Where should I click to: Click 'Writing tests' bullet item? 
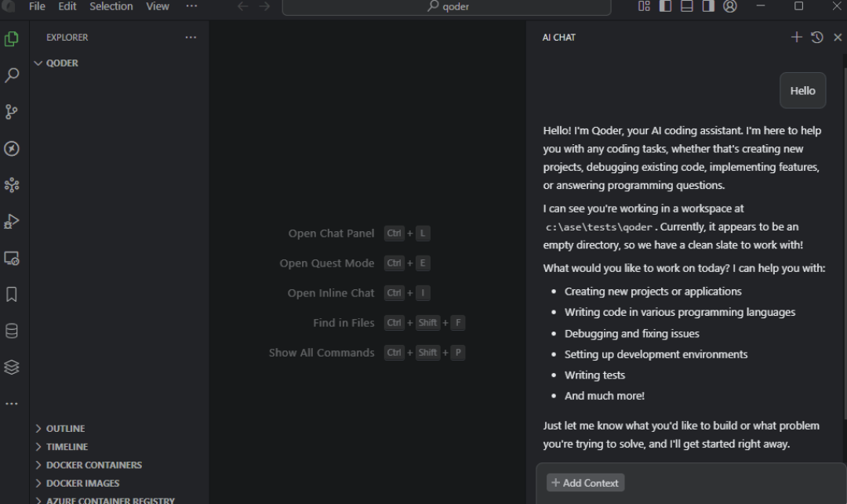coord(594,375)
